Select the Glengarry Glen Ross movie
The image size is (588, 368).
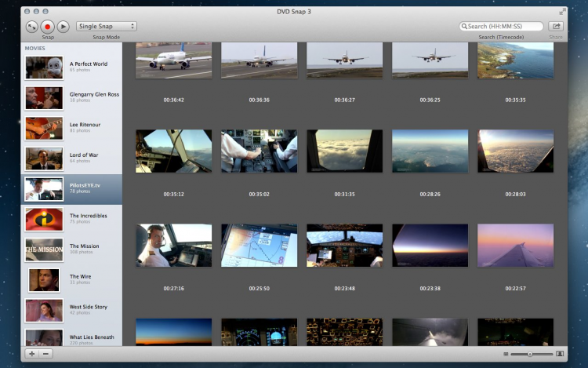[x=71, y=98]
